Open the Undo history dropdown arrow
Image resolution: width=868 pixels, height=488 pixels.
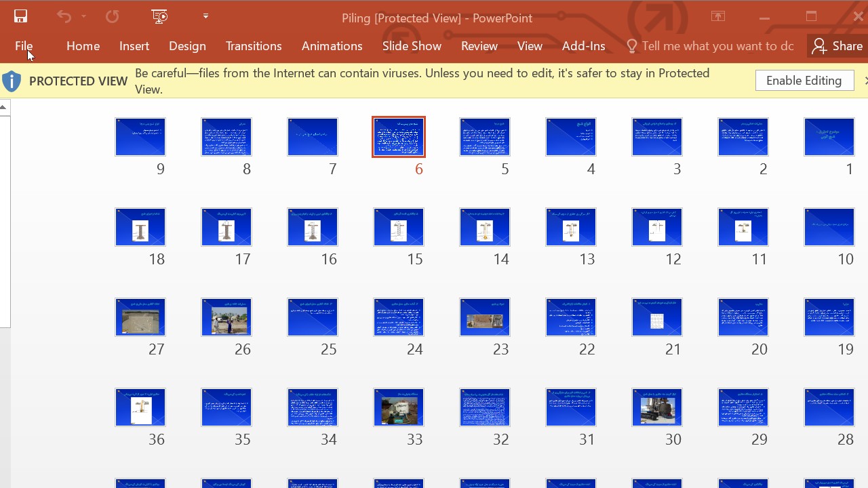pyautogui.click(x=83, y=17)
